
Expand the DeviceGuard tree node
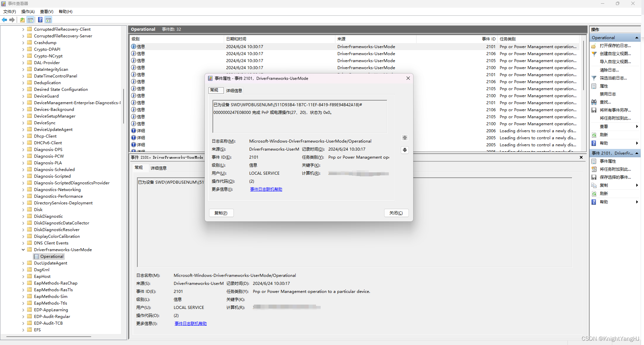point(23,96)
